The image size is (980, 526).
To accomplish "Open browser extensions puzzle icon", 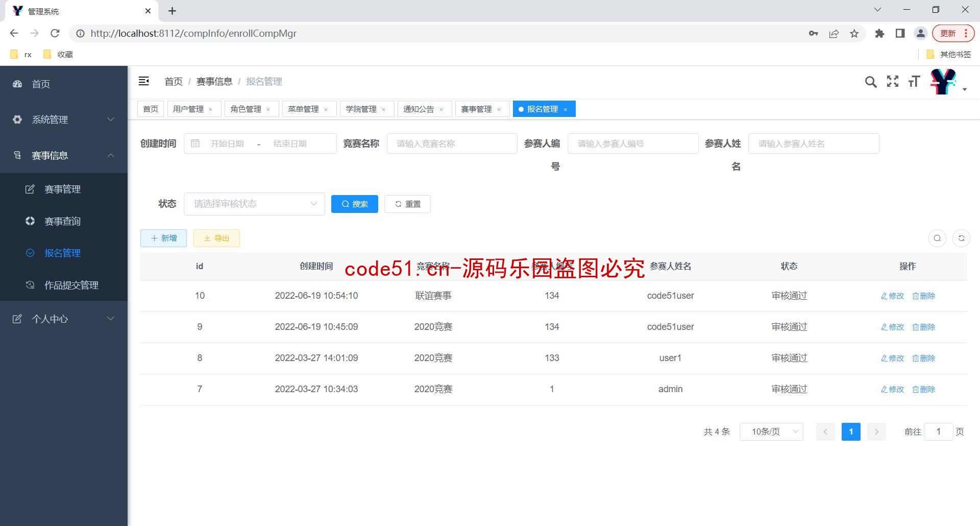I will coord(879,33).
